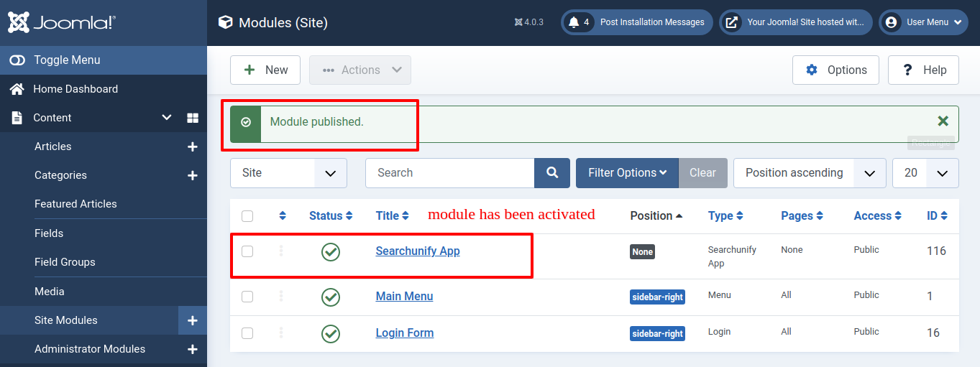This screenshot has height=367, width=980.
Task: Expand the User Menu dropdown
Action: [x=923, y=22]
